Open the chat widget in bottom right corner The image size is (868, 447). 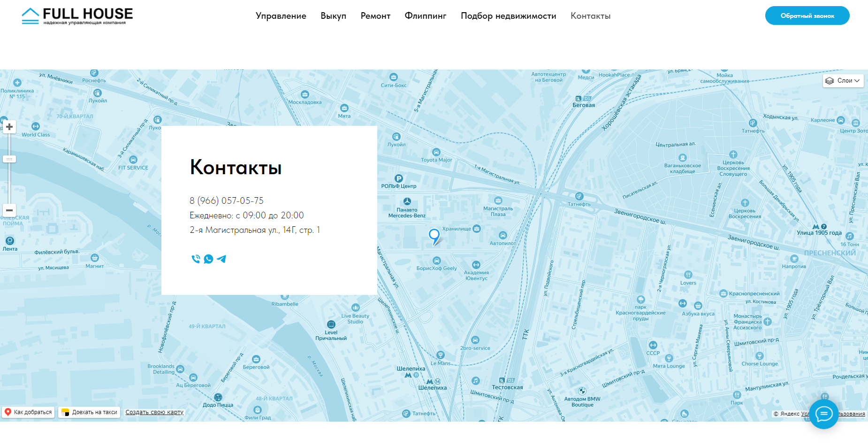tap(824, 415)
